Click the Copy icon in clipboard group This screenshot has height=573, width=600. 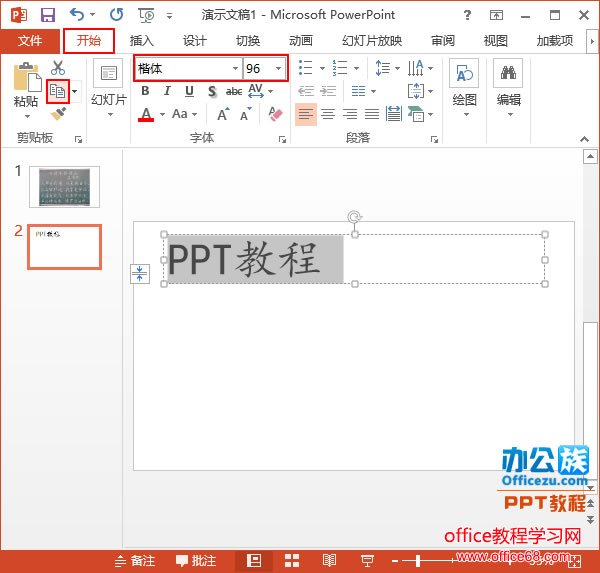57,91
